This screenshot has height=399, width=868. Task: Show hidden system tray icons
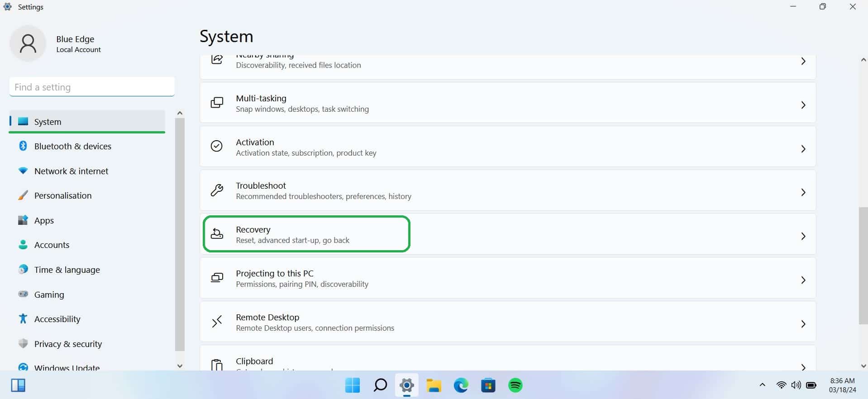point(762,385)
